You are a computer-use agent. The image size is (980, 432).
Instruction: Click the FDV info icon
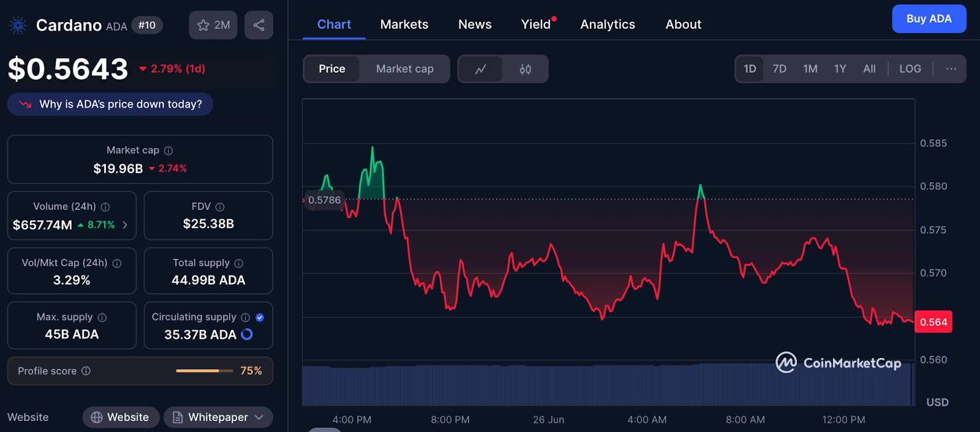point(220,207)
